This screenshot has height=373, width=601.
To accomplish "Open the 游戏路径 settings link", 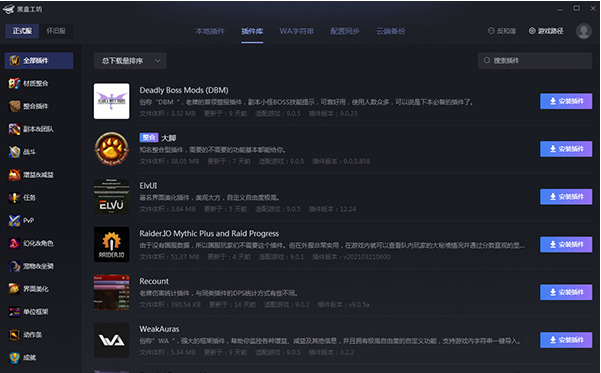I will (546, 31).
